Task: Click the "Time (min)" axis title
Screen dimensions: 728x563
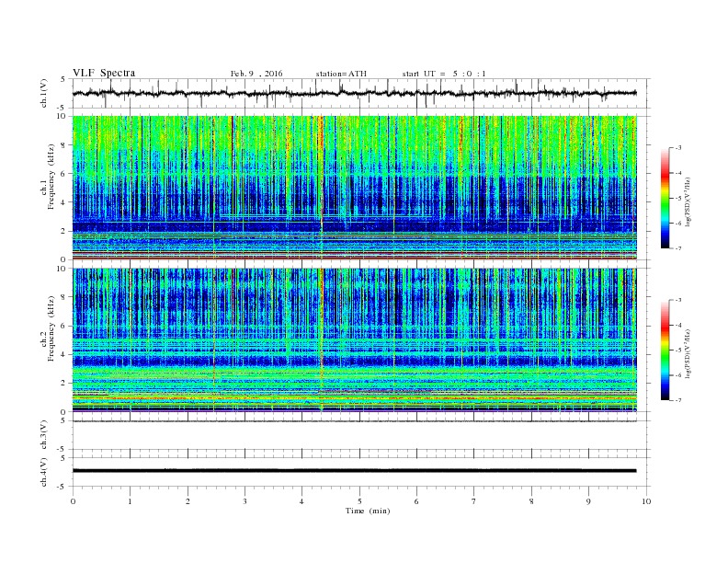Action: 368,511
